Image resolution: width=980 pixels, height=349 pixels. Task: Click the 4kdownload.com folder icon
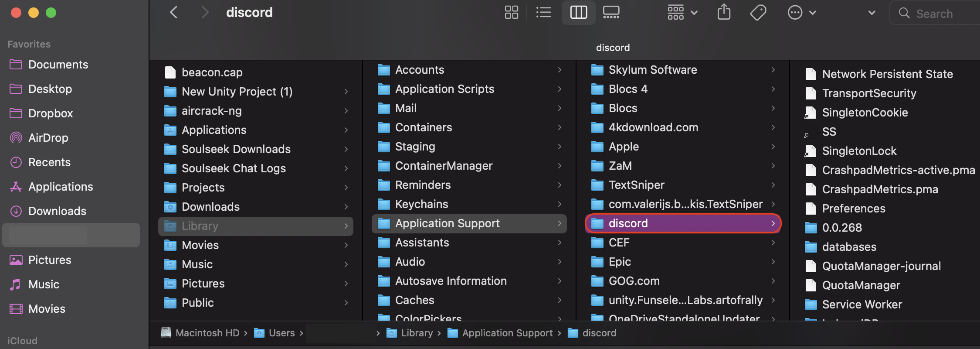pyautogui.click(x=597, y=127)
